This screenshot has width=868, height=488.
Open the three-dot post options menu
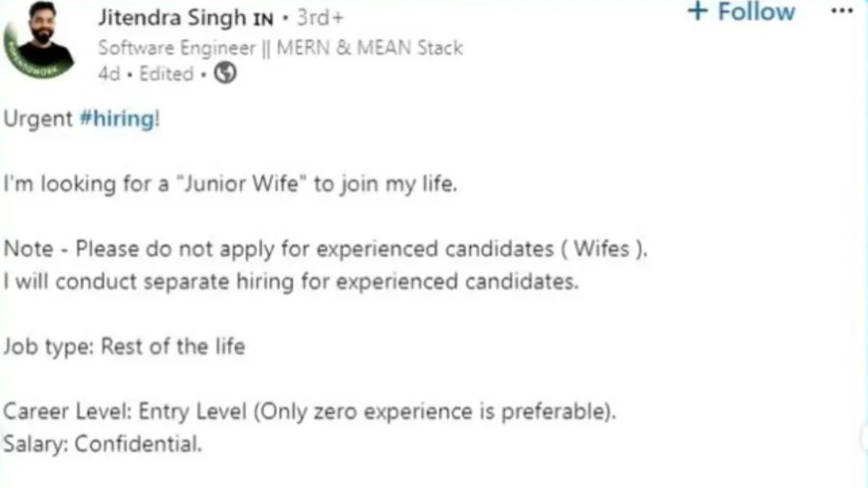[842, 12]
